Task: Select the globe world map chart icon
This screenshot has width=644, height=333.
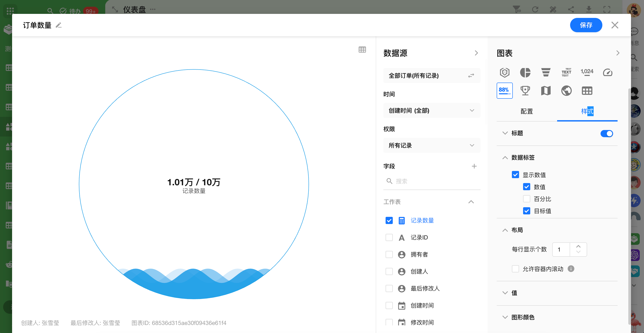Action: pos(566,90)
